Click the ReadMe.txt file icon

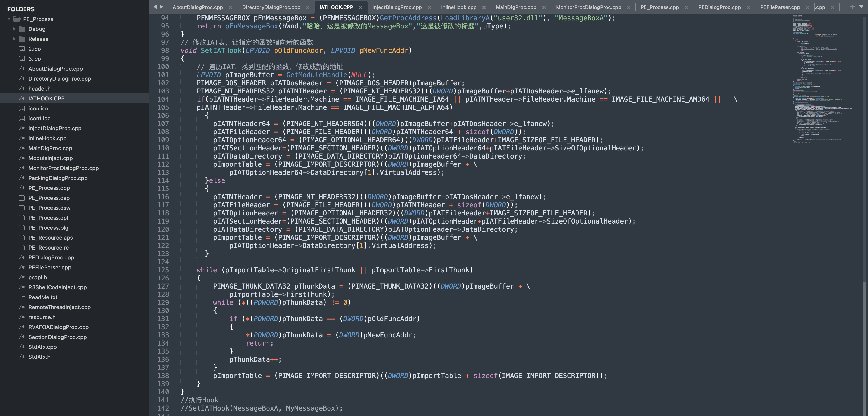click(x=22, y=297)
